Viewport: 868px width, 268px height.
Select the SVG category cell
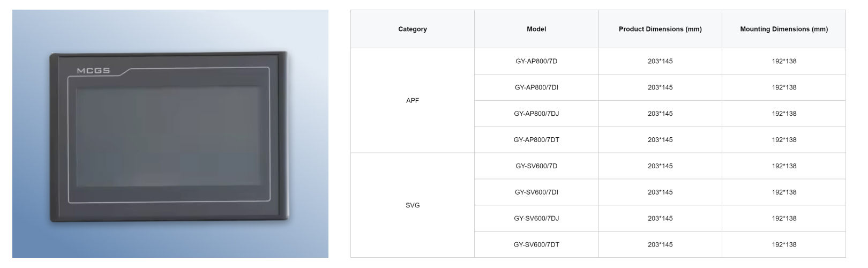pyautogui.click(x=413, y=205)
